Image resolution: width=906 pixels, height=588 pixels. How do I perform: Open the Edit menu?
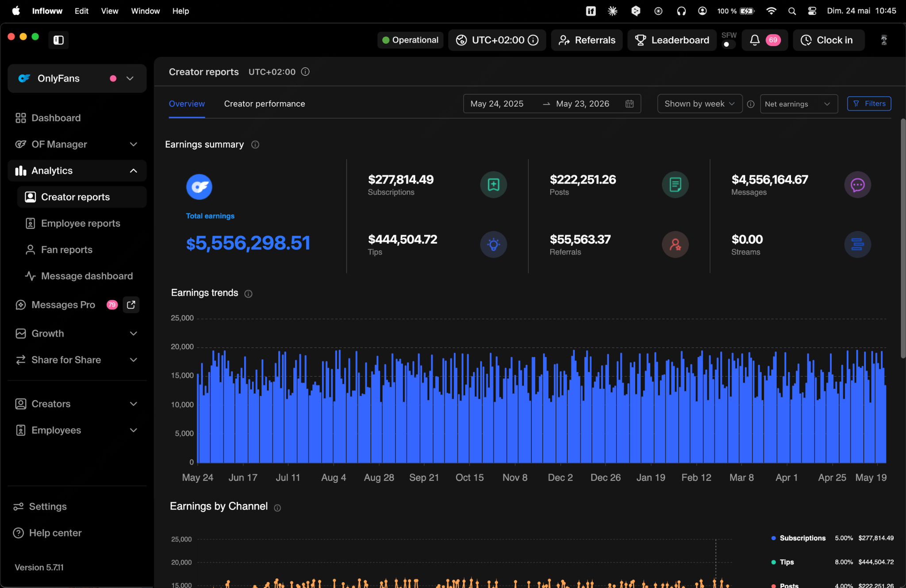(x=81, y=11)
